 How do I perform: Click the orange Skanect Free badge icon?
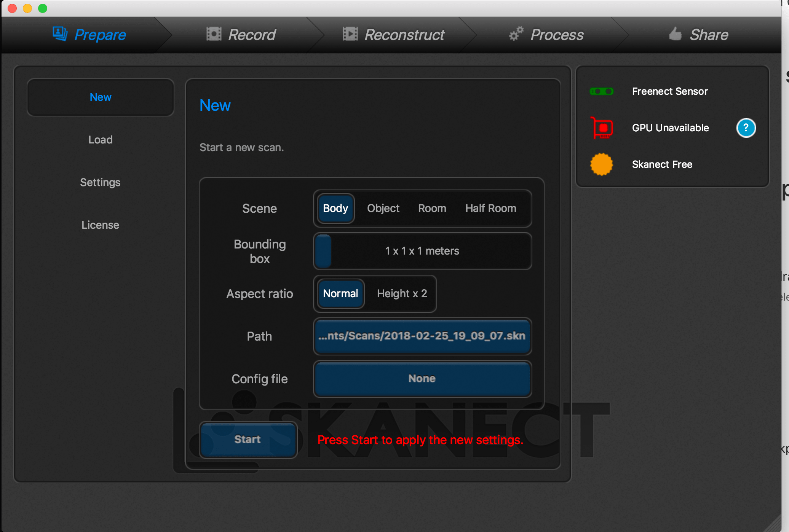pyautogui.click(x=602, y=164)
